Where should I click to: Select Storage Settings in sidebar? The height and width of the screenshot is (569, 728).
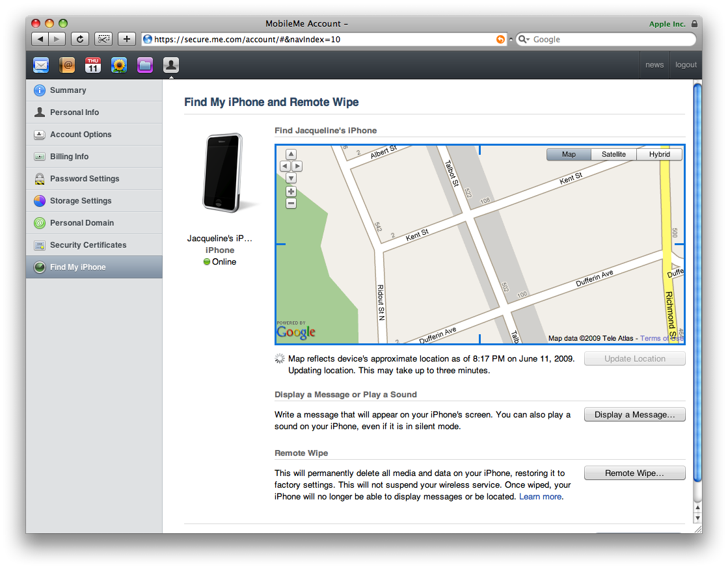click(81, 201)
